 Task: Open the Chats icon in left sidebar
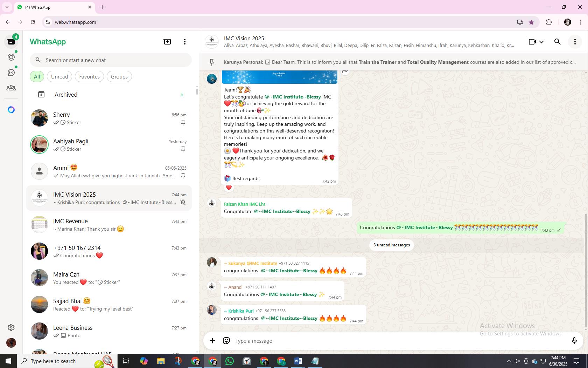pyautogui.click(x=11, y=42)
